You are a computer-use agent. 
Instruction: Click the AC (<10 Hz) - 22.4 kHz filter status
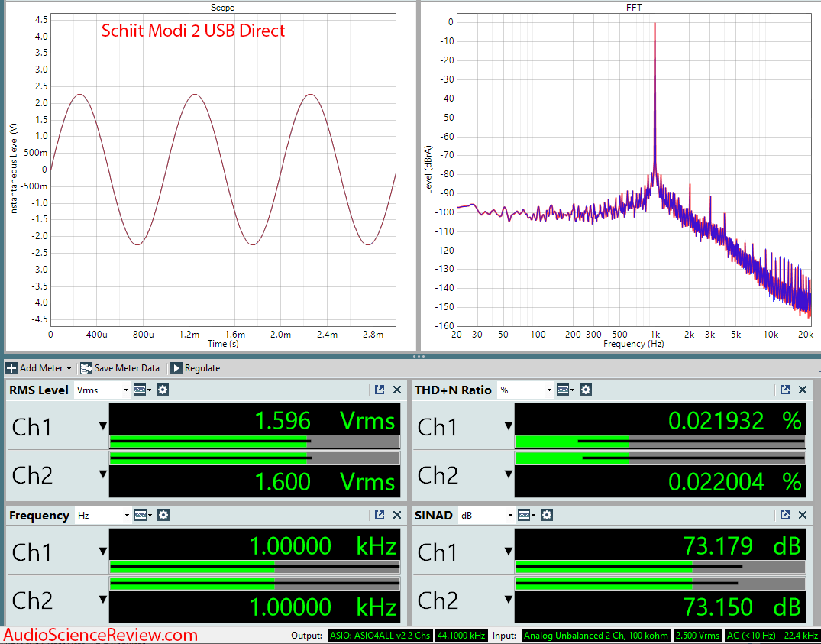772,636
